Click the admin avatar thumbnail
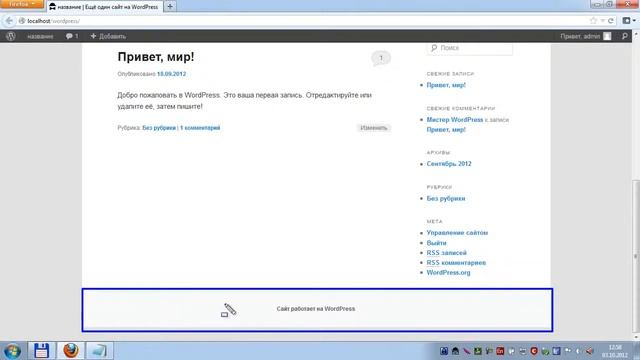Image resolution: width=640 pixels, height=360 pixels. pos(607,36)
